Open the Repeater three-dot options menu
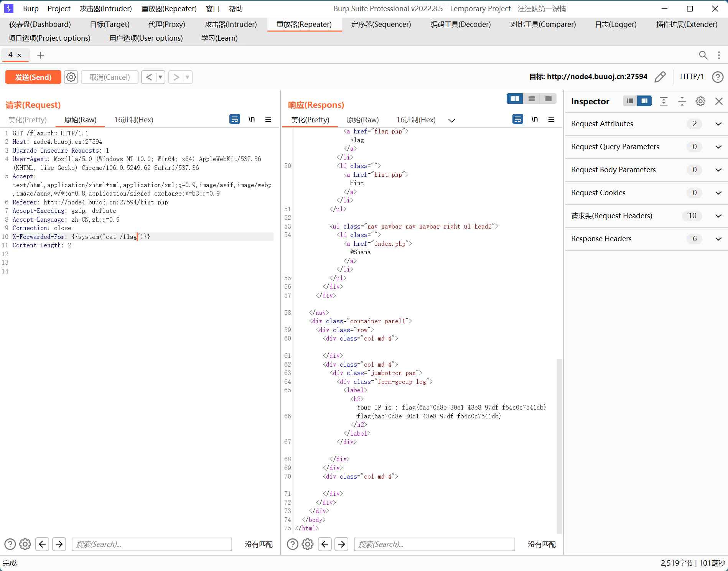 point(719,55)
